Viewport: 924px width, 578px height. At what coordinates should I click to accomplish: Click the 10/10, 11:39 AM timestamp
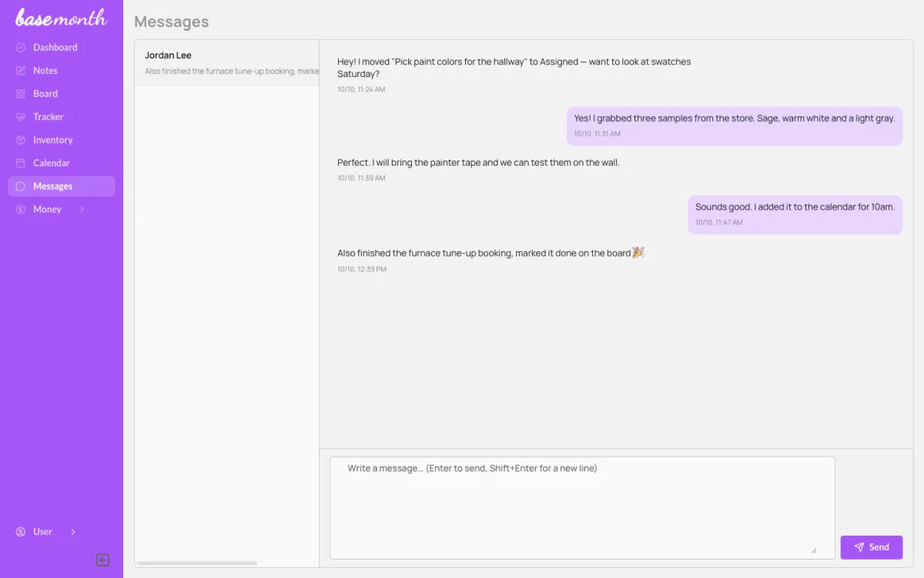coord(361,178)
